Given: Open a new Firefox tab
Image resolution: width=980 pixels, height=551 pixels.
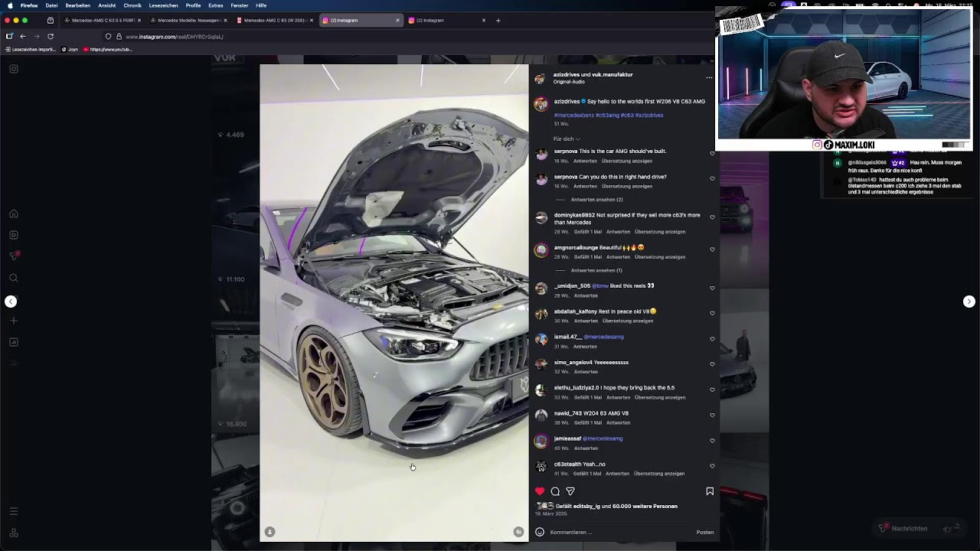Looking at the screenshot, I should point(498,20).
